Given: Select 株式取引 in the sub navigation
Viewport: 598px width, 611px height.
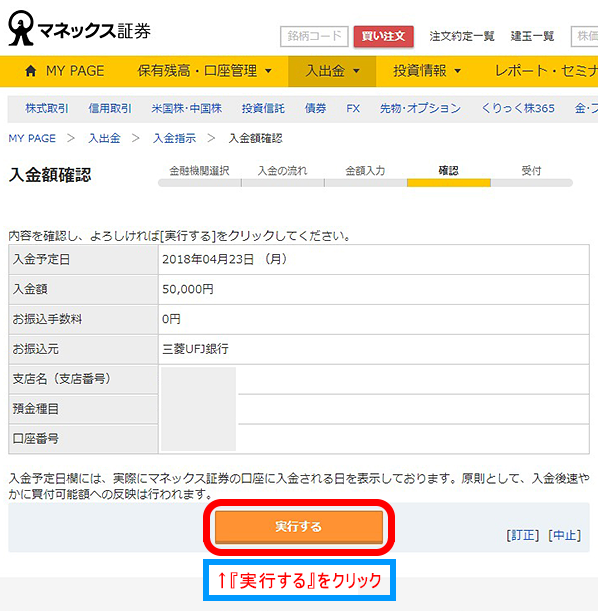Looking at the screenshot, I should (x=47, y=108).
